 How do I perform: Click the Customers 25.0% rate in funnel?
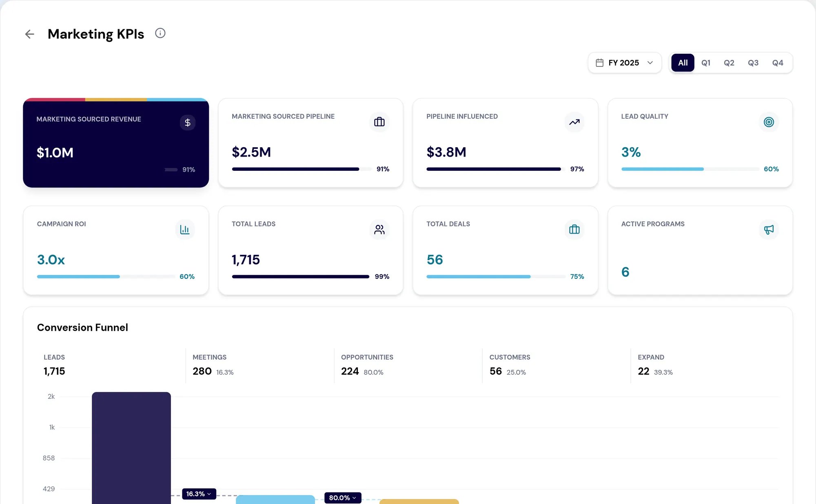click(516, 372)
